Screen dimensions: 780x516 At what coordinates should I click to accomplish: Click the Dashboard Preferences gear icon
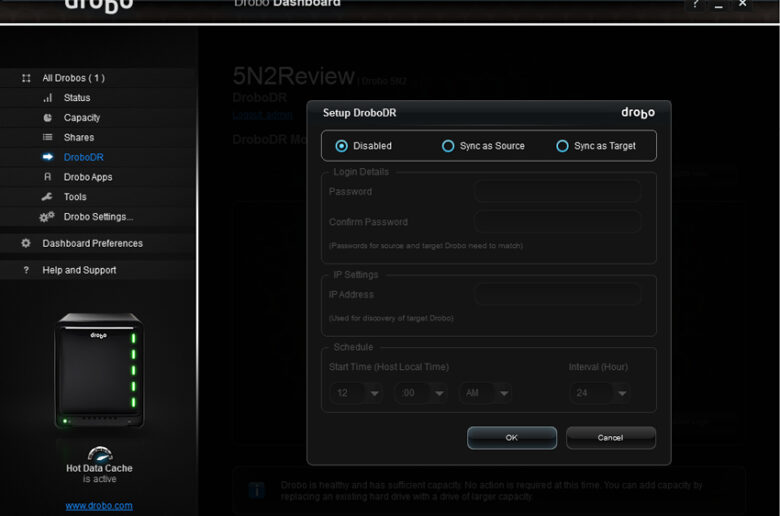[26, 243]
